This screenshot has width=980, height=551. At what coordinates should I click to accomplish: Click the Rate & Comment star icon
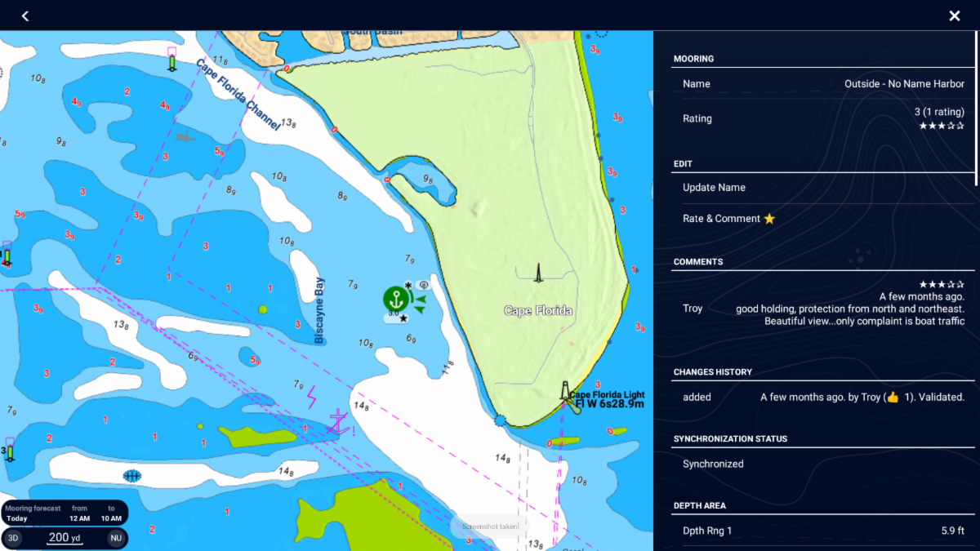coord(768,219)
